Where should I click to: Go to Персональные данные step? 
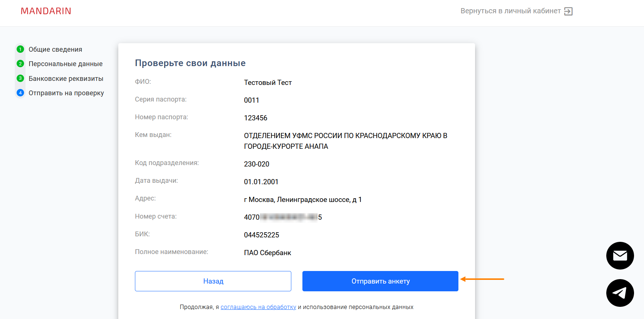66,64
